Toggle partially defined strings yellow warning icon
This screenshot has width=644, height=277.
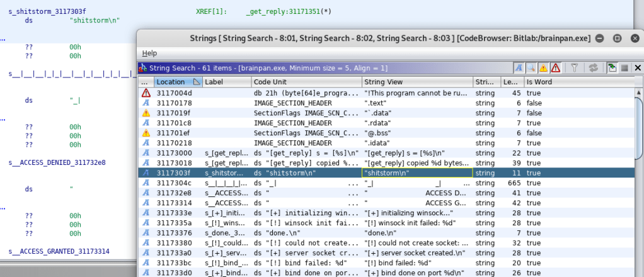543,67
